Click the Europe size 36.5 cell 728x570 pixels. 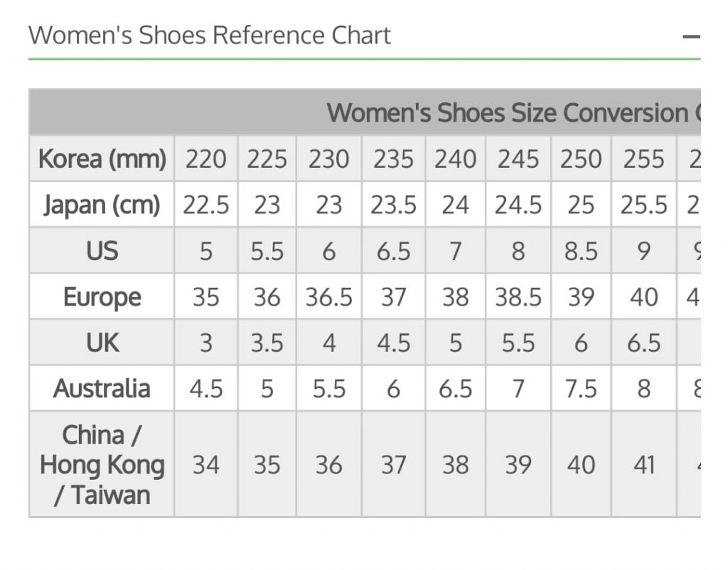coord(328,296)
